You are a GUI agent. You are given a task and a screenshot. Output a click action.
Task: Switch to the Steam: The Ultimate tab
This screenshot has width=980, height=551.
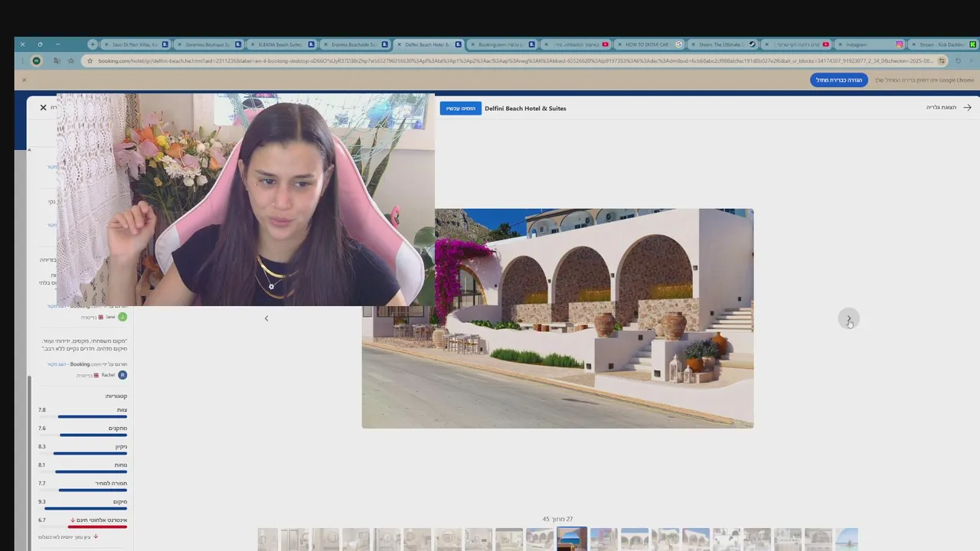click(x=723, y=44)
